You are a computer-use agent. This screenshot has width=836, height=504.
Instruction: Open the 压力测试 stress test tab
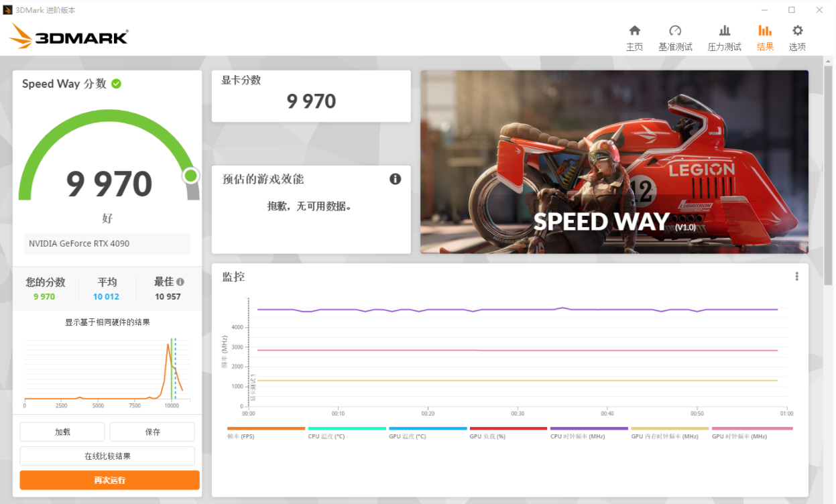coord(725,38)
